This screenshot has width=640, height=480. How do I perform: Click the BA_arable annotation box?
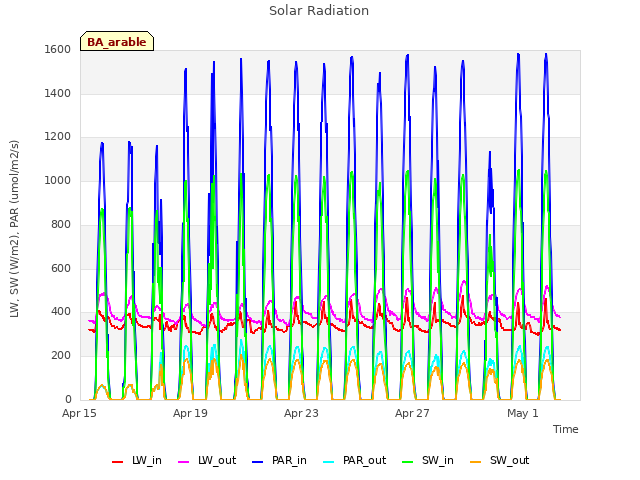point(117,41)
